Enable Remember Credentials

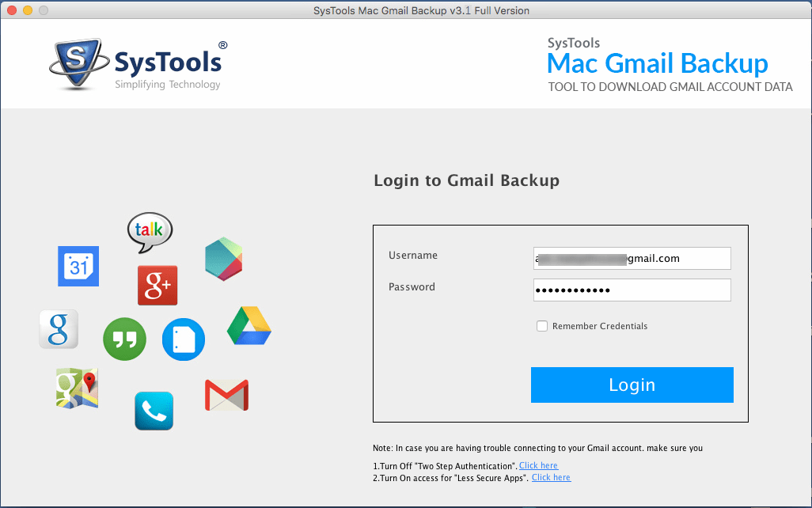point(542,325)
